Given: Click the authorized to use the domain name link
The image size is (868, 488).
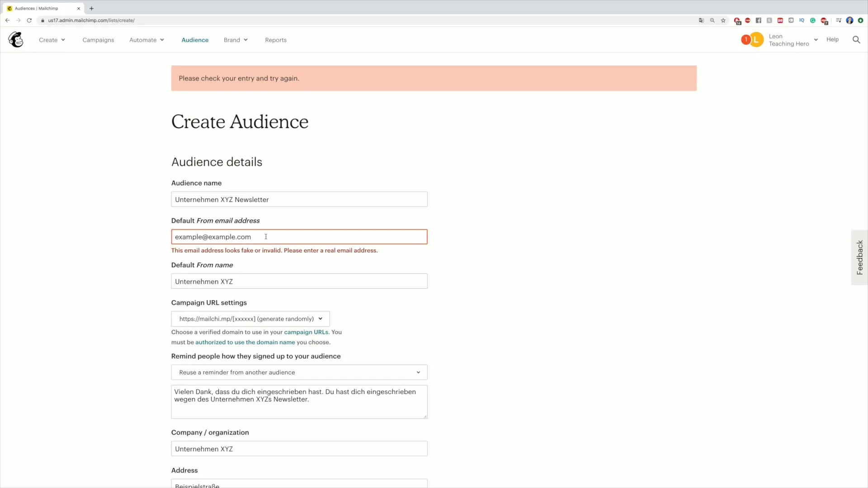Looking at the screenshot, I should point(245,342).
